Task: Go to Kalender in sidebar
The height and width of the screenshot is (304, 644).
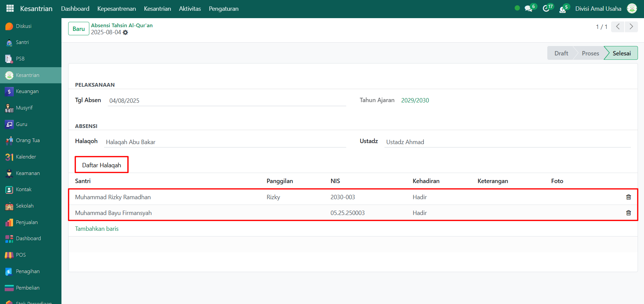Action: coord(26,157)
